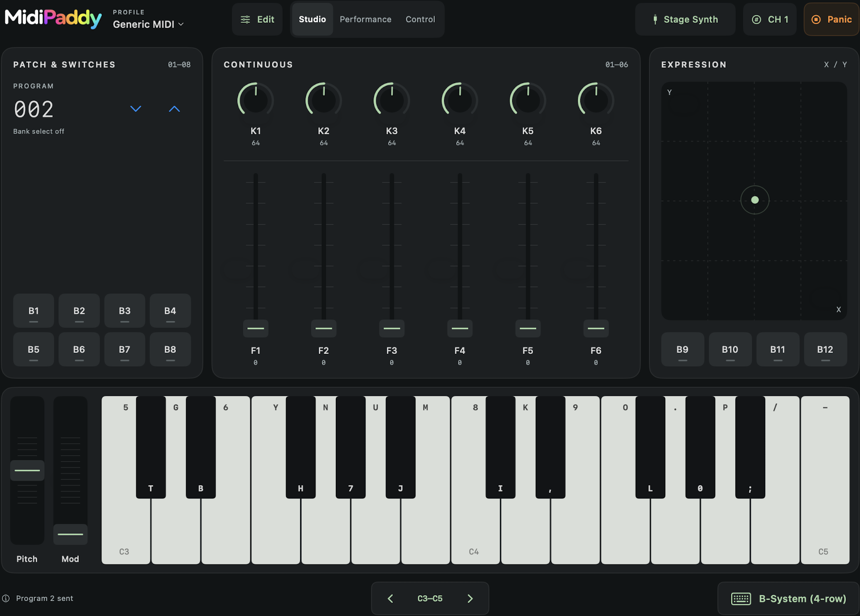Toggle switch B9

click(x=682, y=350)
